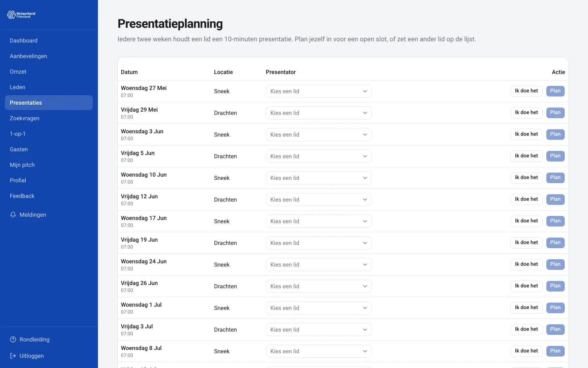Click Ik doe het for Vrijdag 12 Jun
This screenshot has height=368, width=588.
(x=526, y=199)
